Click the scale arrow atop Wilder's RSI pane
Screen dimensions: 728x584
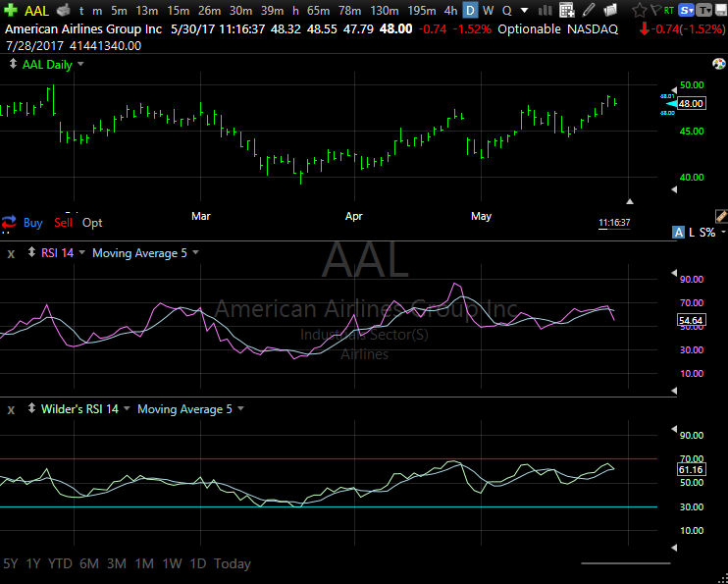coord(674,430)
